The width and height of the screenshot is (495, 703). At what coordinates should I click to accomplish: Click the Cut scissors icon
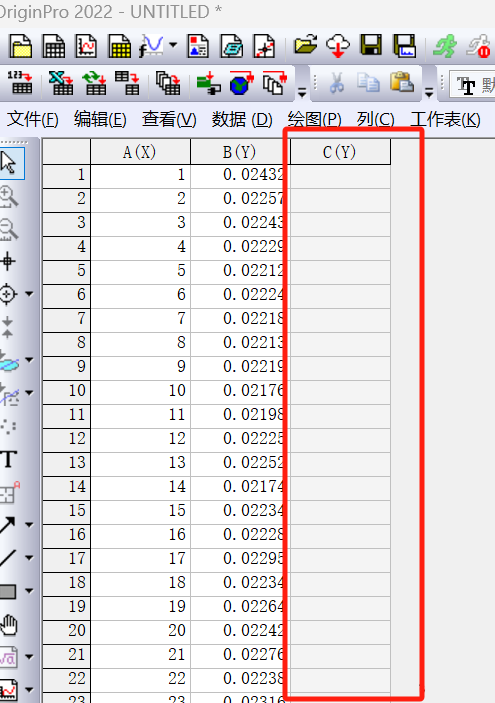pos(336,82)
